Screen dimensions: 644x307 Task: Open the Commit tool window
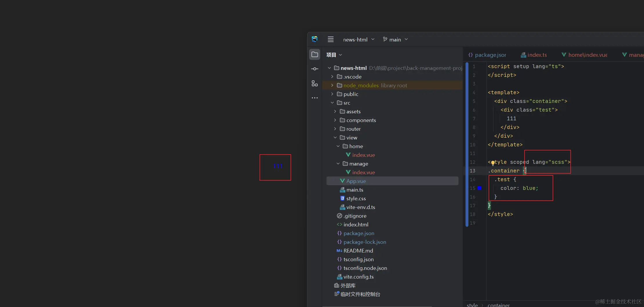pyautogui.click(x=315, y=69)
